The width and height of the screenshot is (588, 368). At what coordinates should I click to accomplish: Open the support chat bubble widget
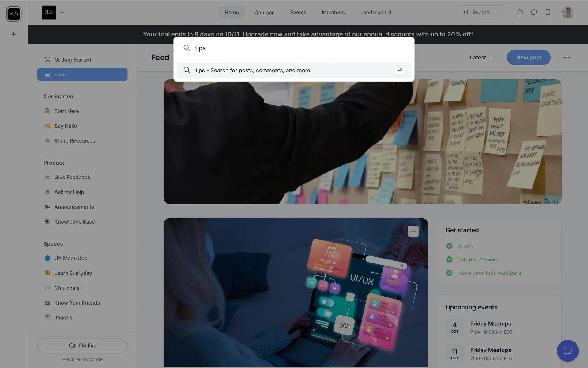(x=567, y=351)
